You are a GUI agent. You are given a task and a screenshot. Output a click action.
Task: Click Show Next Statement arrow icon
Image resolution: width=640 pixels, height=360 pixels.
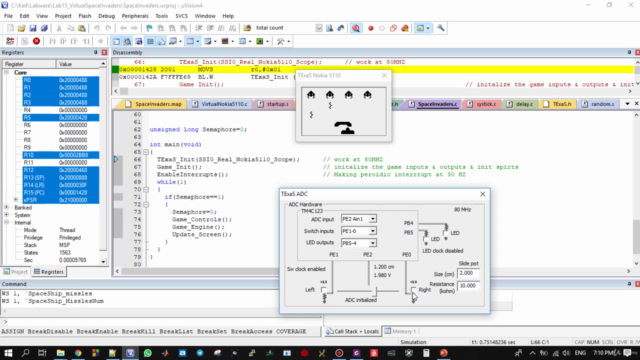[100, 41]
